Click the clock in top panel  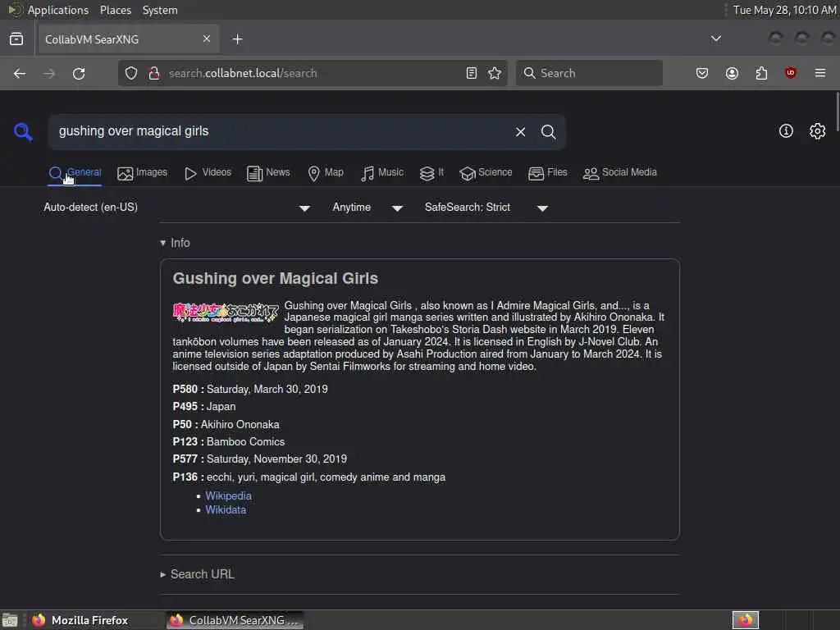(x=784, y=10)
